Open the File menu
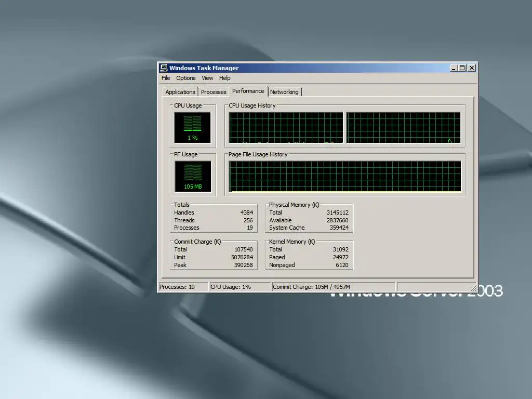Screen dimensions: 532x399 [x=166, y=78]
